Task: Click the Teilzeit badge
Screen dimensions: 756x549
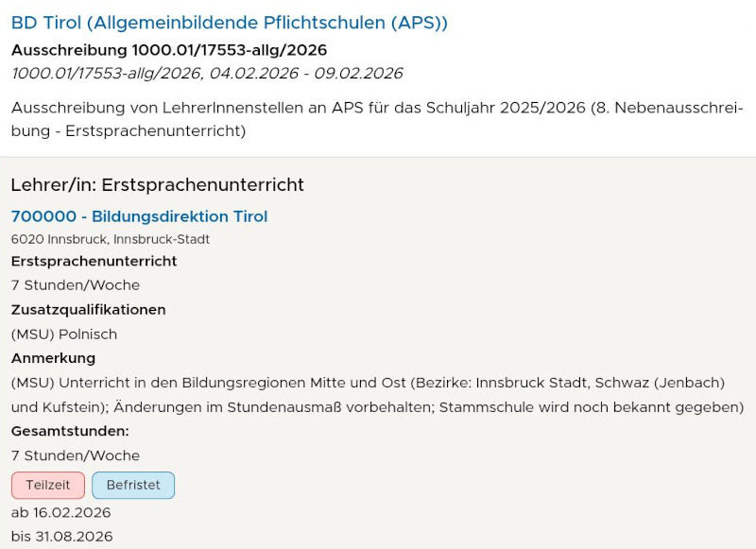Action: [x=48, y=485]
